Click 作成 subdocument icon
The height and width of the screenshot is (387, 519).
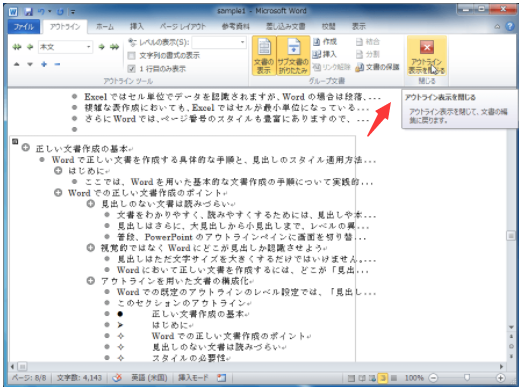pyautogui.click(x=317, y=42)
